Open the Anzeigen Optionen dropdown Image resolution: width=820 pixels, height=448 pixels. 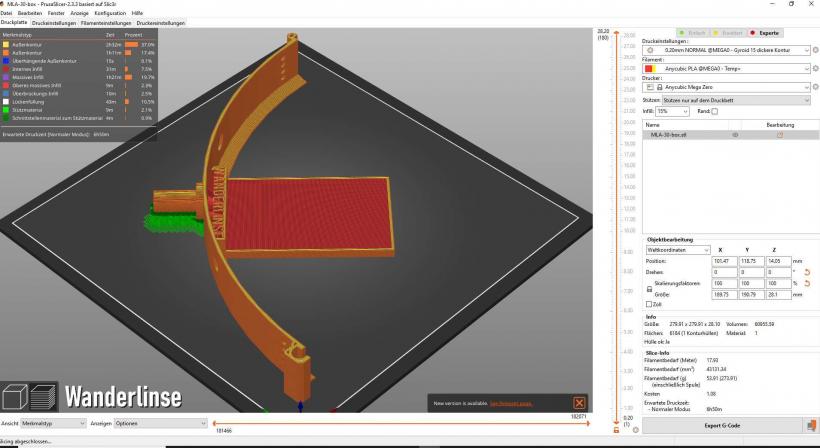pos(161,423)
